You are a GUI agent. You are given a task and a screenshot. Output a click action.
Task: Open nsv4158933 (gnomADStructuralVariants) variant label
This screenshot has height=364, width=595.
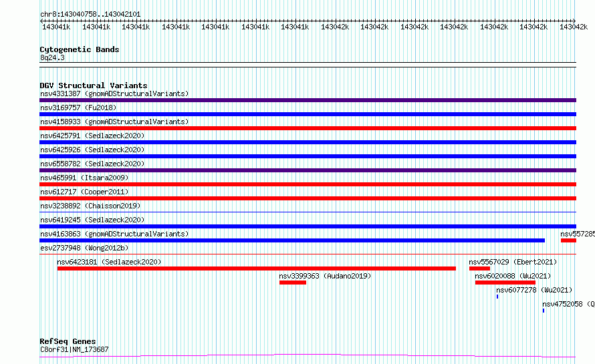pyautogui.click(x=114, y=122)
